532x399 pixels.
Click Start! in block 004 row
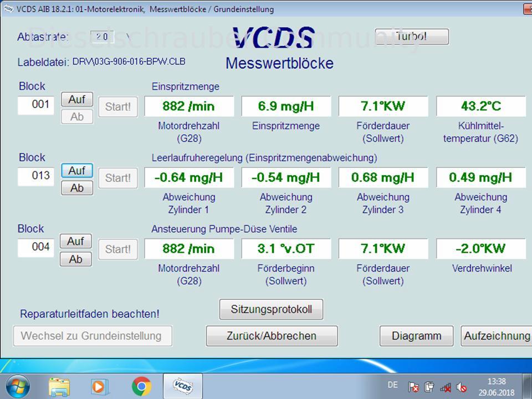point(117,249)
